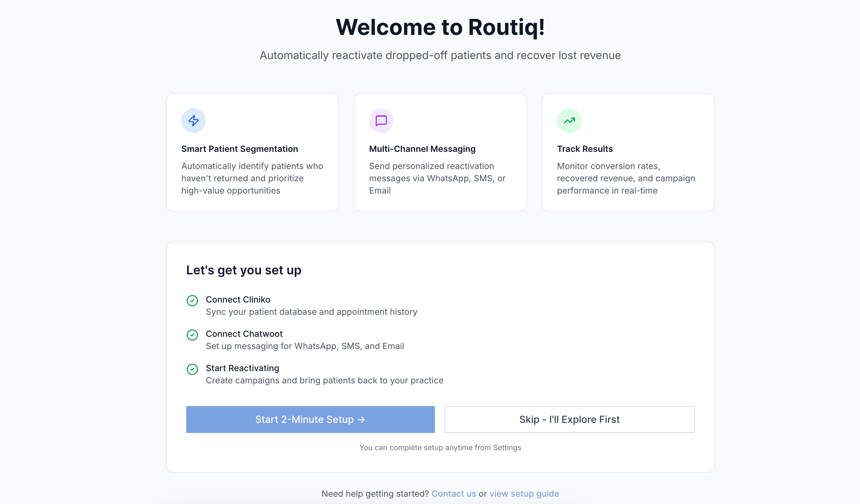This screenshot has height=504, width=860.
Task: Click the checkmark beside Connect Cliniko
Action: (x=192, y=301)
